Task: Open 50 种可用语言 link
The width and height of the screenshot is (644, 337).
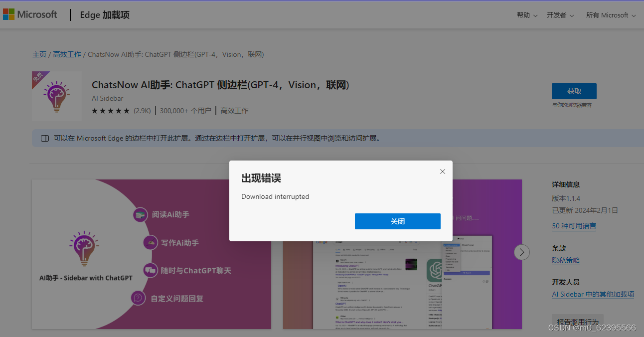Action: pos(574,226)
